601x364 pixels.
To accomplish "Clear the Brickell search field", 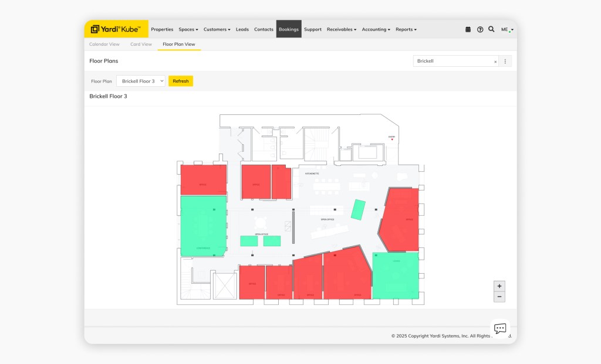I will coord(495,62).
